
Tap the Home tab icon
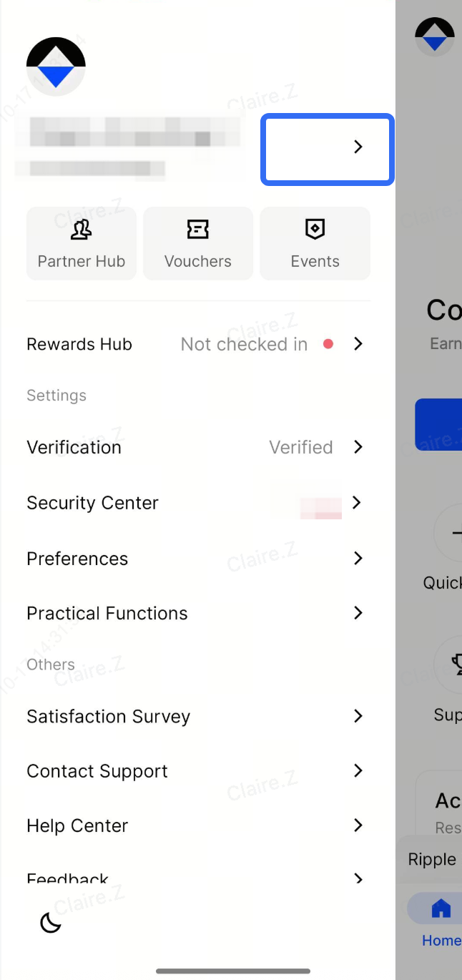coord(441,909)
